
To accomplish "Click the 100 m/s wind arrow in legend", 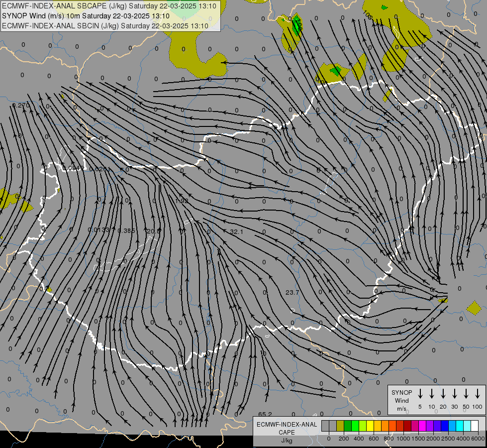I will pyautogui.click(x=478, y=394).
